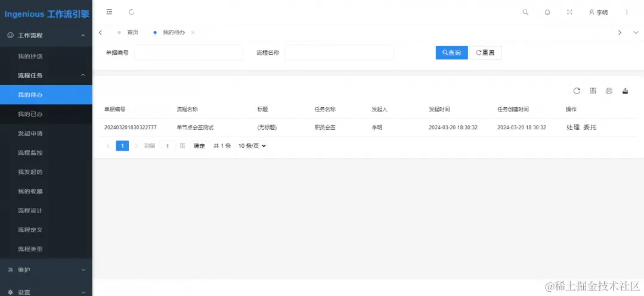Click the 发起时间 column header
644x296 pixels.
point(439,110)
